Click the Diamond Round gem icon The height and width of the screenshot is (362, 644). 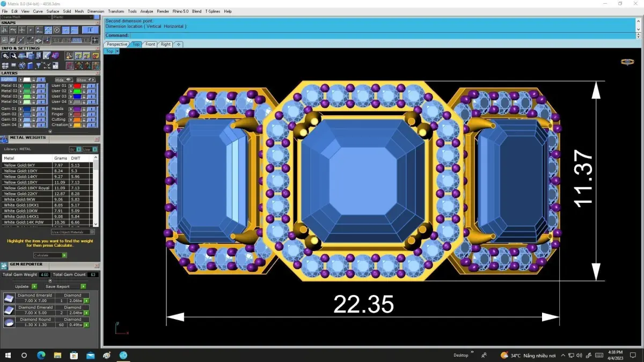(9, 322)
